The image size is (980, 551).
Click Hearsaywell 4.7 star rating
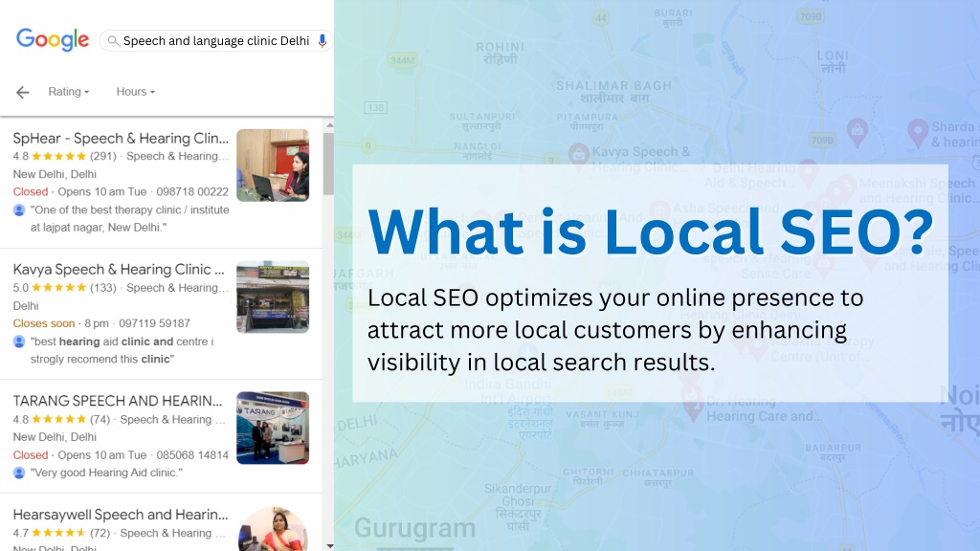(58, 533)
